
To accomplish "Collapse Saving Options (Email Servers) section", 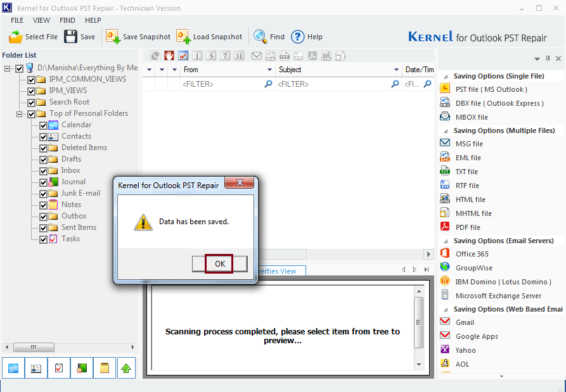I will point(446,241).
